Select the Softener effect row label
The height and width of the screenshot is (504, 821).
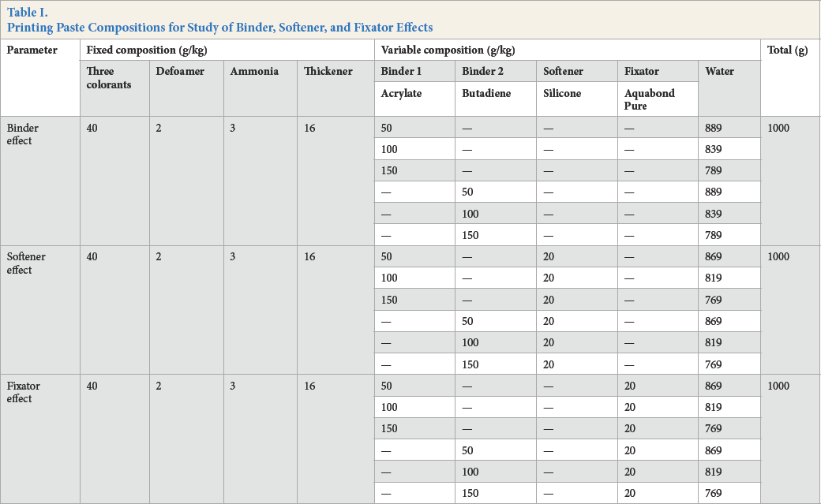click(26, 263)
